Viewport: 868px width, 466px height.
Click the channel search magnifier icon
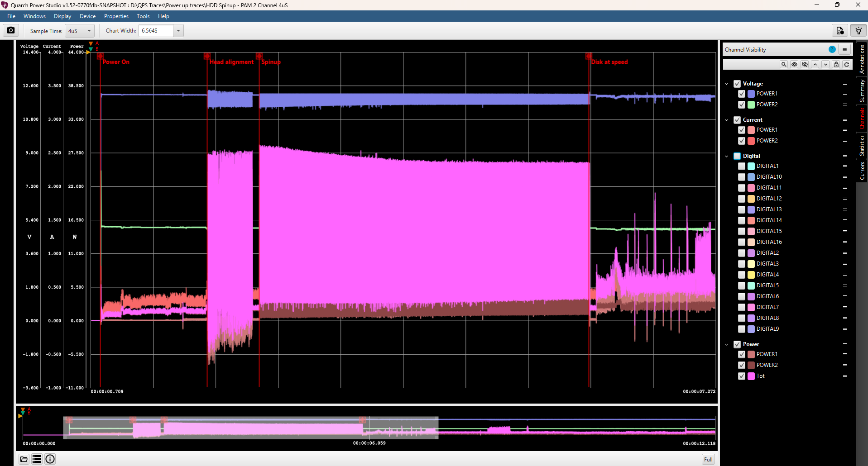point(784,64)
